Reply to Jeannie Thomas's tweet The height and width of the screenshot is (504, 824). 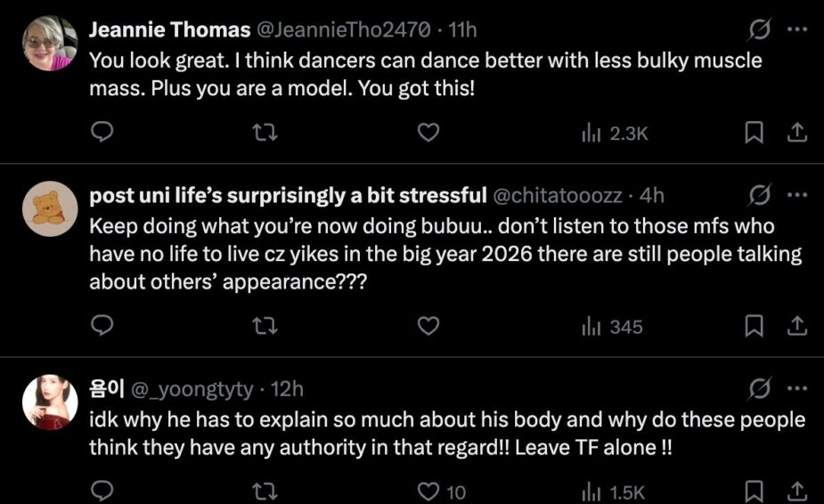[x=103, y=134]
